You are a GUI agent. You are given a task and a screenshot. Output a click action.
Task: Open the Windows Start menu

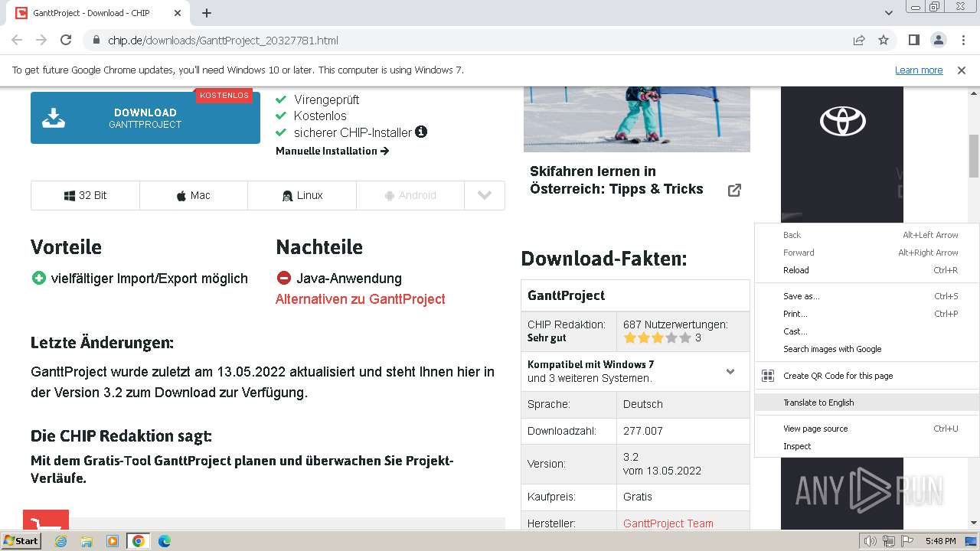point(21,541)
